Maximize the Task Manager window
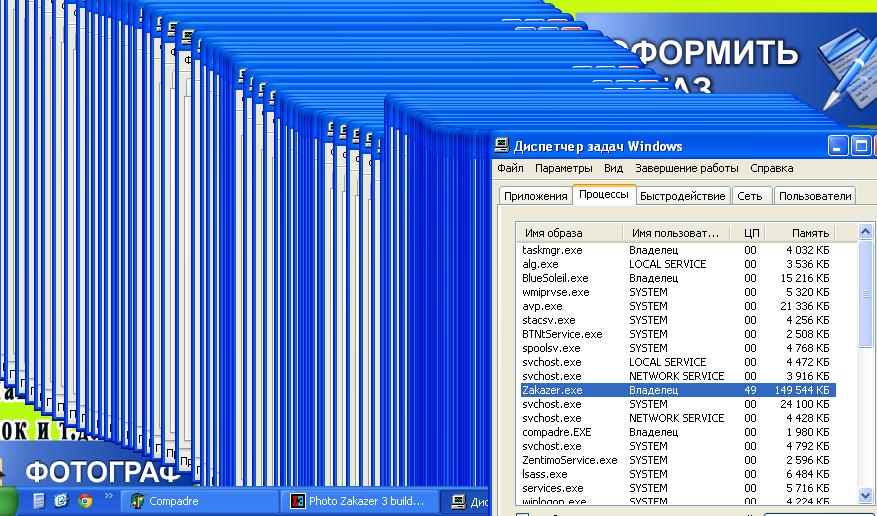The image size is (877, 516). pos(861,146)
